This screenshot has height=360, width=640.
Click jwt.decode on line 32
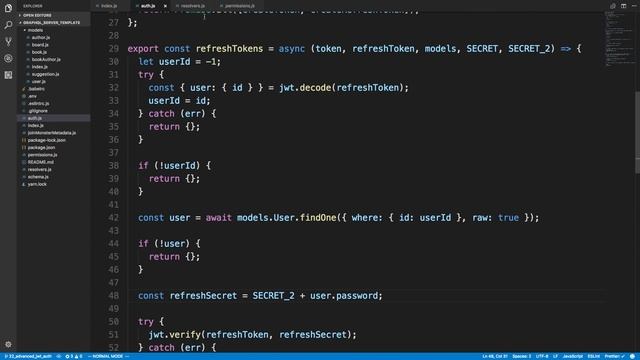tap(305, 87)
